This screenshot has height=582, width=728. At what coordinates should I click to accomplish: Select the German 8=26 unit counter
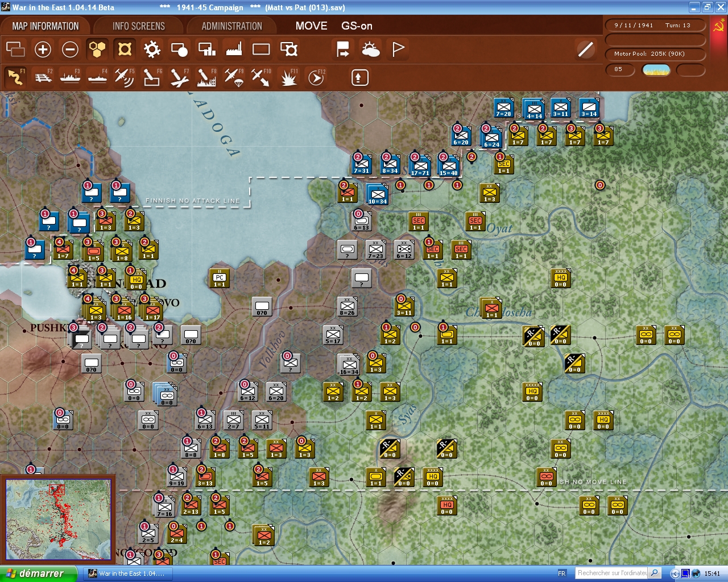click(x=347, y=306)
